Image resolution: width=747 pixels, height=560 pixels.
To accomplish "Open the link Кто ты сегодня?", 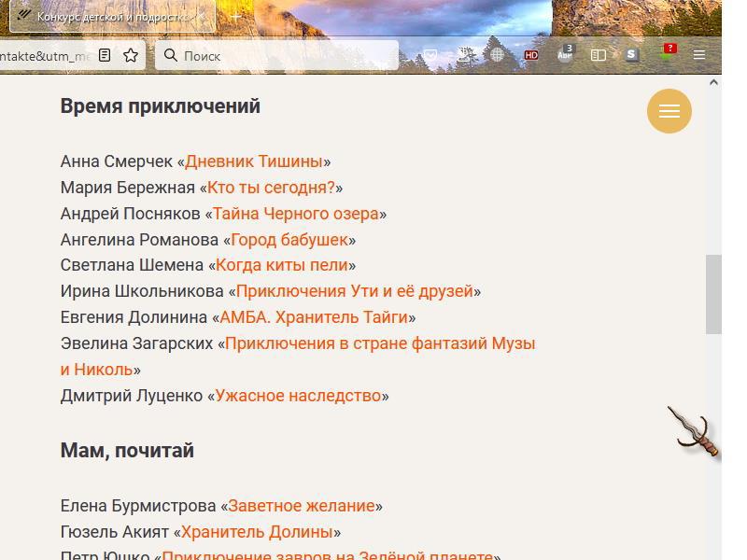I will tap(271, 188).
